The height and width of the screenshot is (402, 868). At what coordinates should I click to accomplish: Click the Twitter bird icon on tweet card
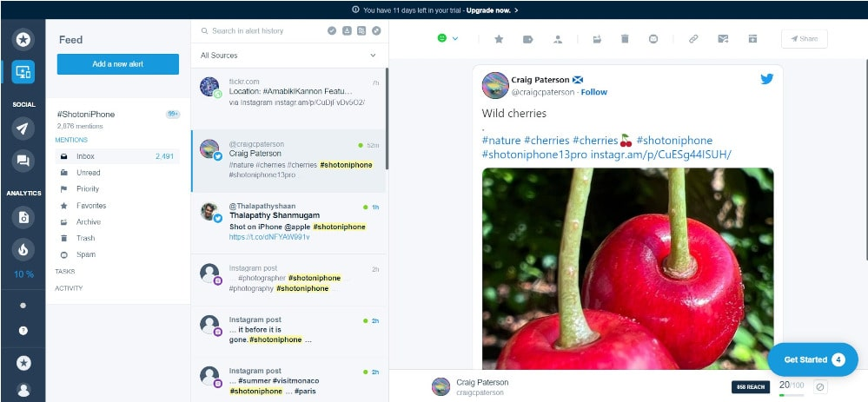coord(766,79)
